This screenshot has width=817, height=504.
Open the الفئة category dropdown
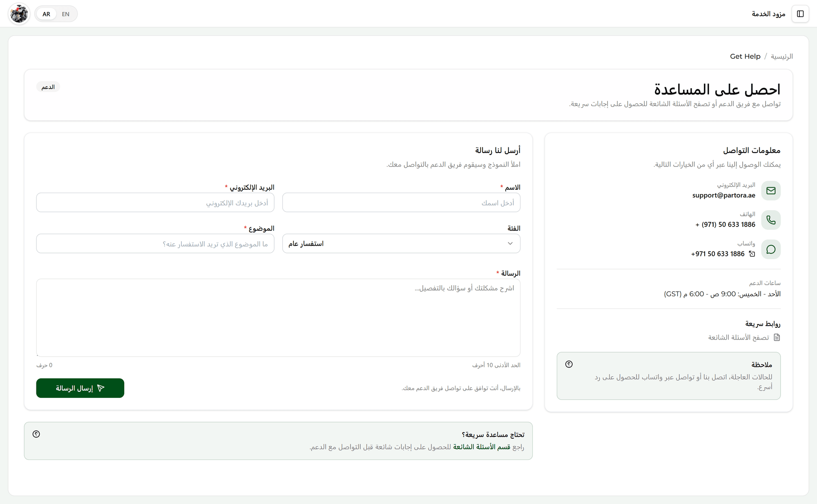(401, 244)
